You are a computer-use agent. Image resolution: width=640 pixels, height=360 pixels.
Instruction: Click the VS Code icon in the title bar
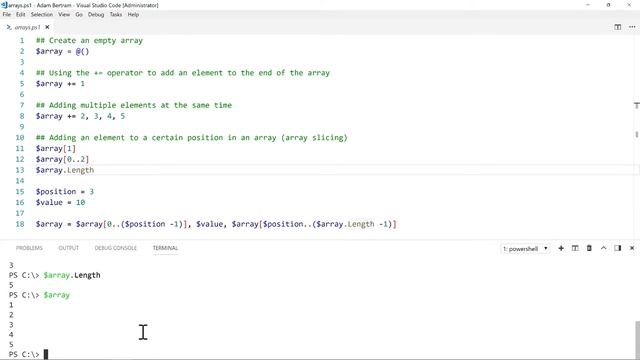tap(4, 5)
